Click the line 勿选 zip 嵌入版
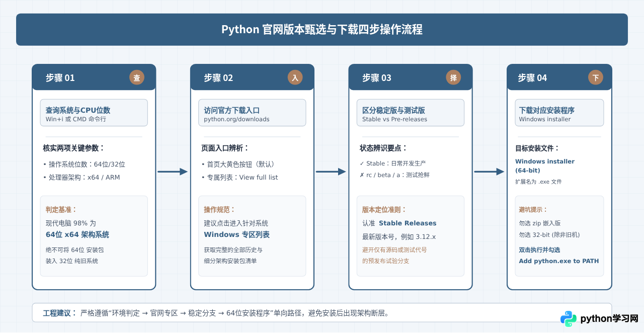The height and width of the screenshot is (333, 644). tap(540, 223)
